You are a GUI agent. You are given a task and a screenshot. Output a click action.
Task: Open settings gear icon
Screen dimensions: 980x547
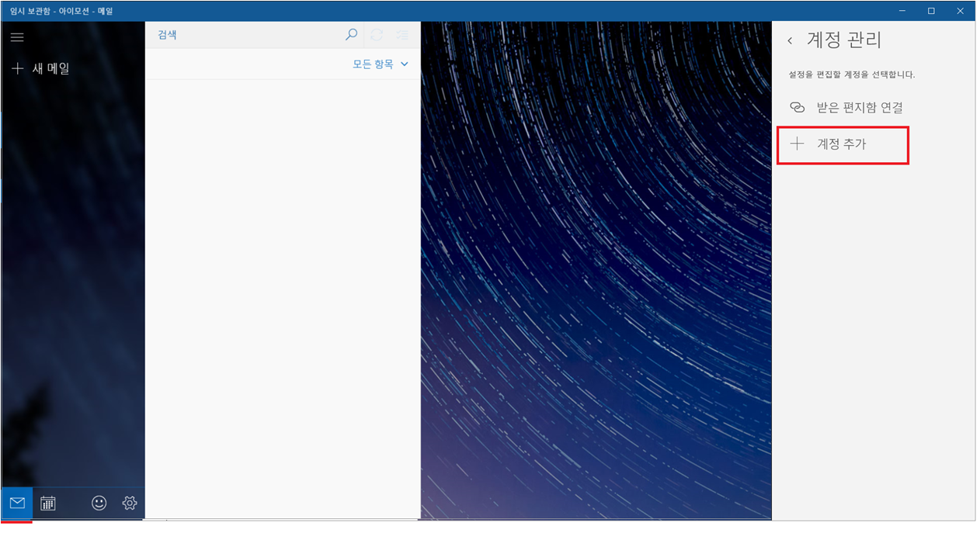click(x=130, y=503)
